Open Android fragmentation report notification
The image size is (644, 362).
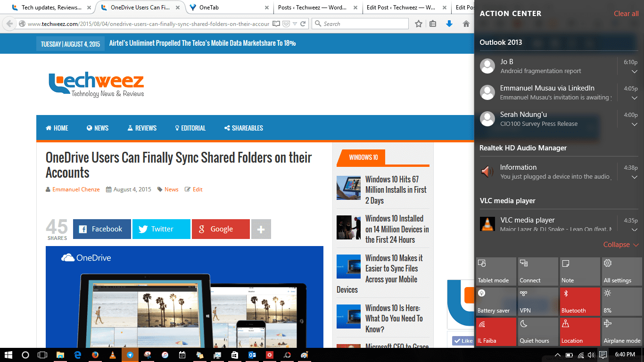tap(541, 71)
